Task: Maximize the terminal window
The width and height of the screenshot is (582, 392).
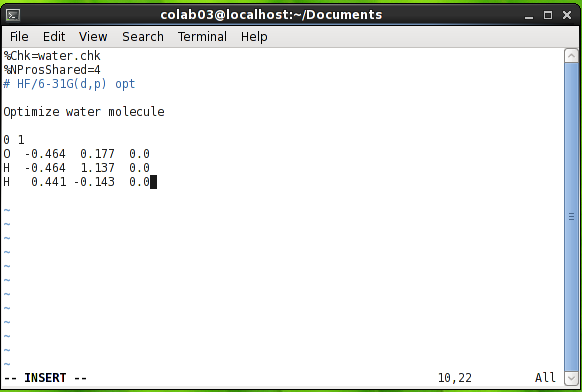Action: (x=548, y=15)
